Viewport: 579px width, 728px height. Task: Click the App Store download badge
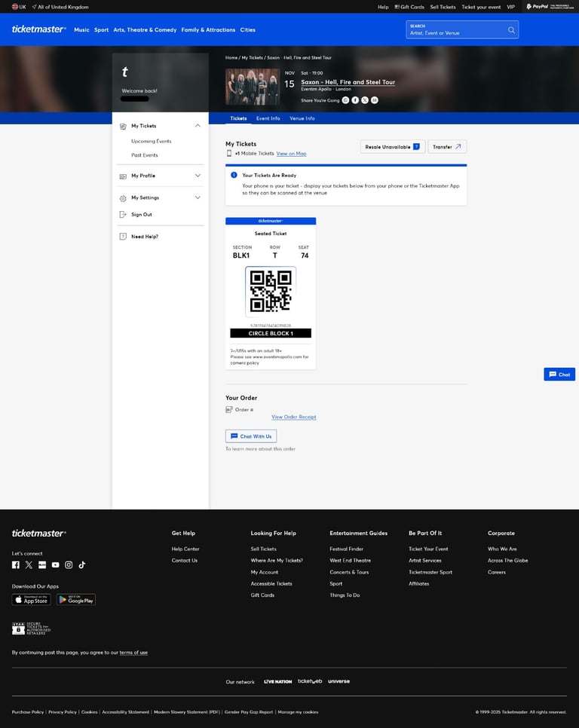click(x=31, y=600)
